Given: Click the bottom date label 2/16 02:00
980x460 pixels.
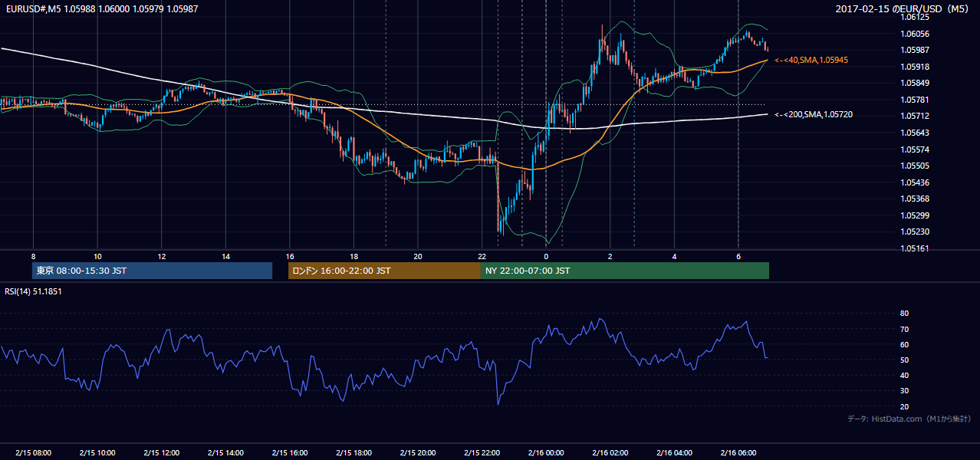Looking at the screenshot, I should (x=610, y=452).
